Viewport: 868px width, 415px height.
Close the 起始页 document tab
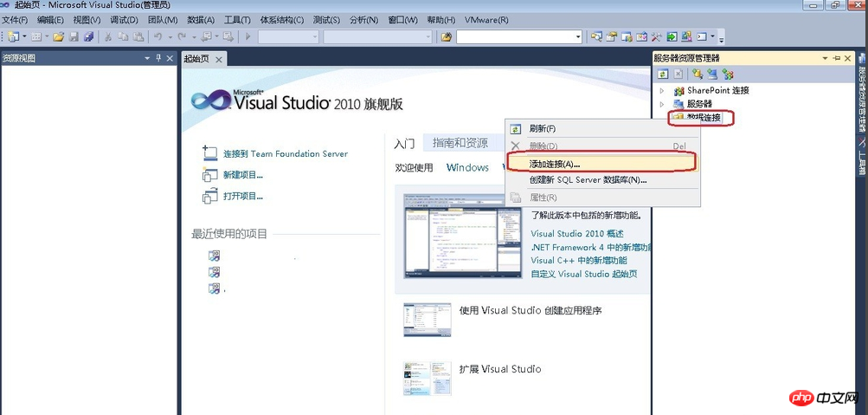[219, 59]
